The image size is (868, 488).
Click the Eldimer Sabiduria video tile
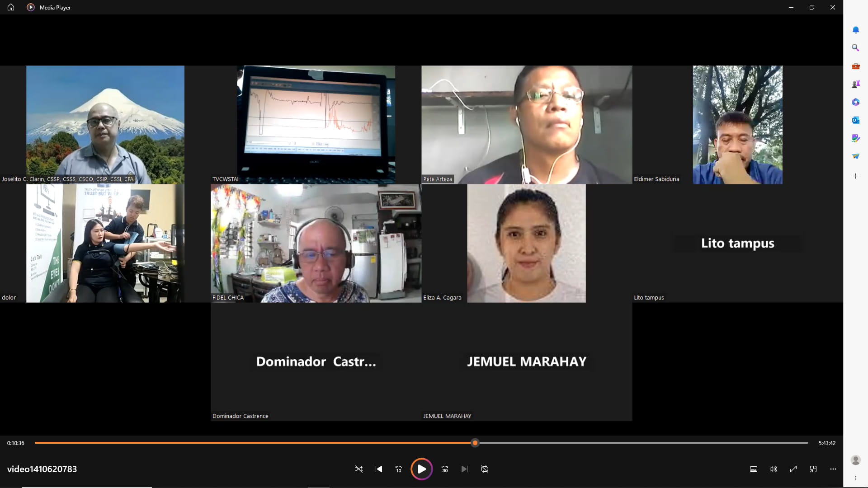click(737, 125)
